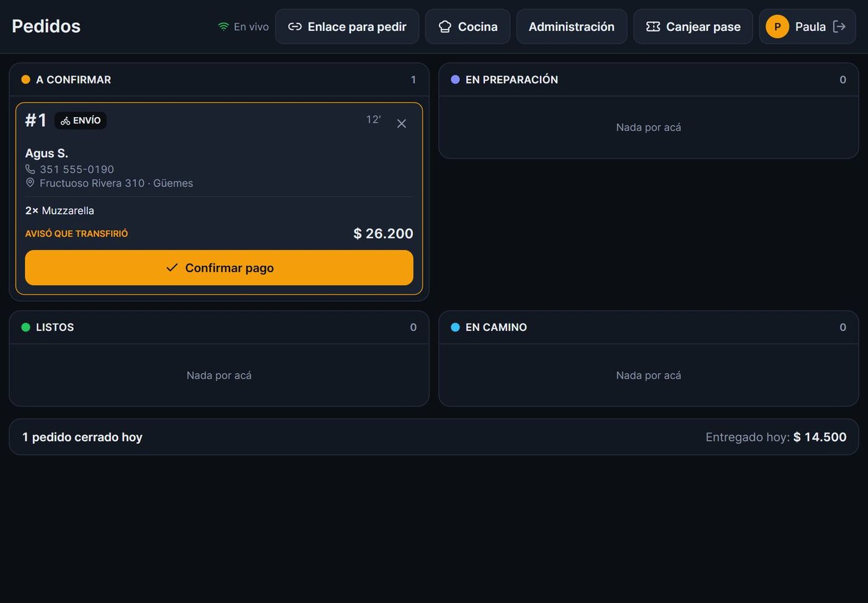The width and height of the screenshot is (868, 603).
Task: Click the Pedidos page title
Action: (x=46, y=26)
